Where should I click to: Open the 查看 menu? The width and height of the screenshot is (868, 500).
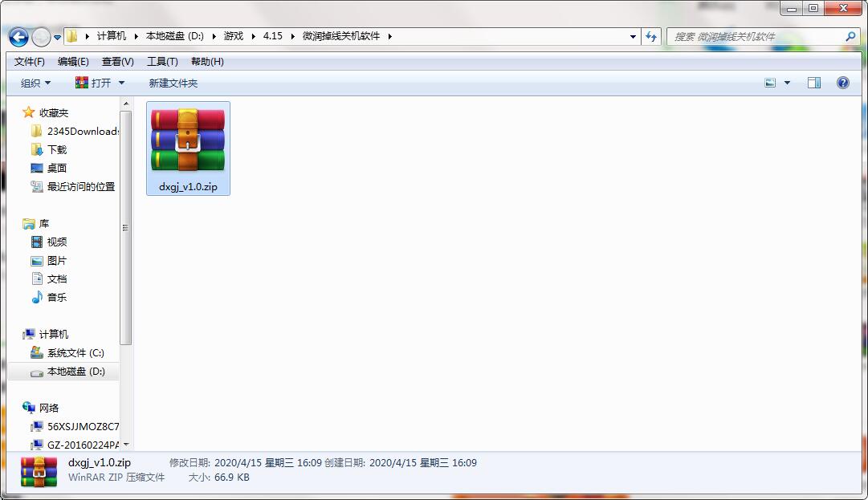tap(116, 61)
